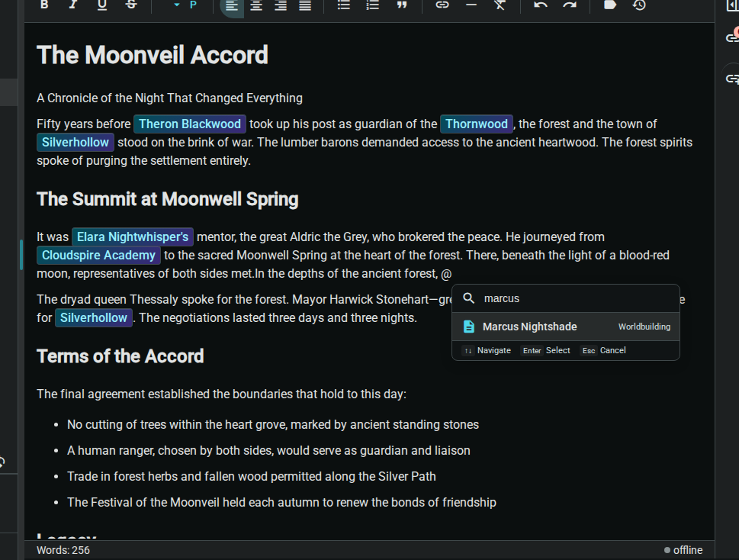Toggle underline formatting
The width and height of the screenshot is (739, 560).
point(102,5)
